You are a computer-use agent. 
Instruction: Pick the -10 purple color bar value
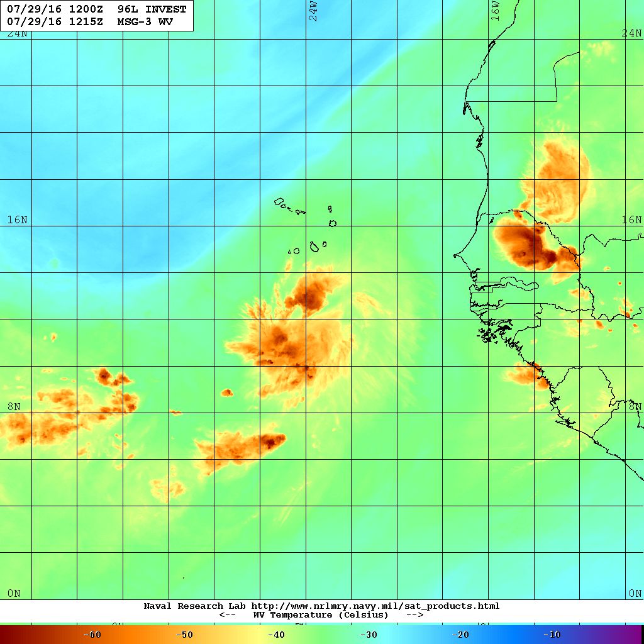click(552, 635)
